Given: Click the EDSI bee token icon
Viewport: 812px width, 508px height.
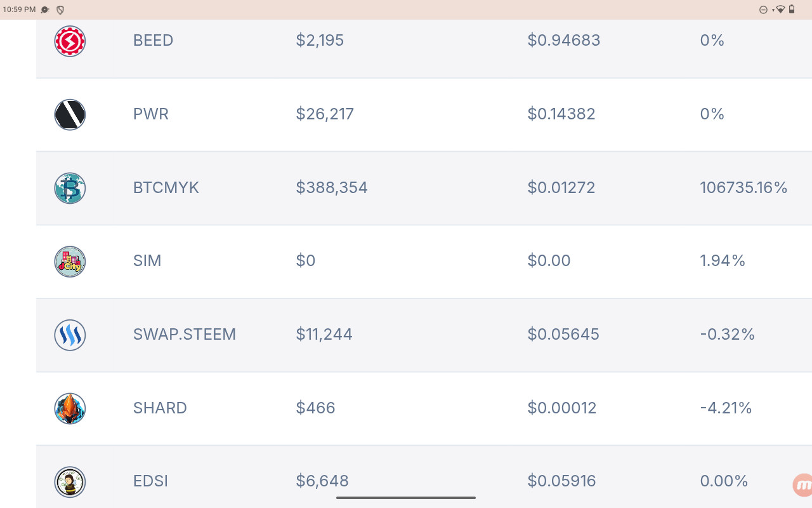Looking at the screenshot, I should coord(70,482).
